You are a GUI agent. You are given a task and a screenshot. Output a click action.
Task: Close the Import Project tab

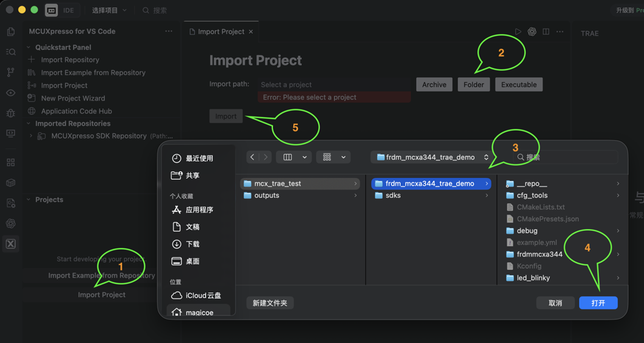[x=251, y=32]
